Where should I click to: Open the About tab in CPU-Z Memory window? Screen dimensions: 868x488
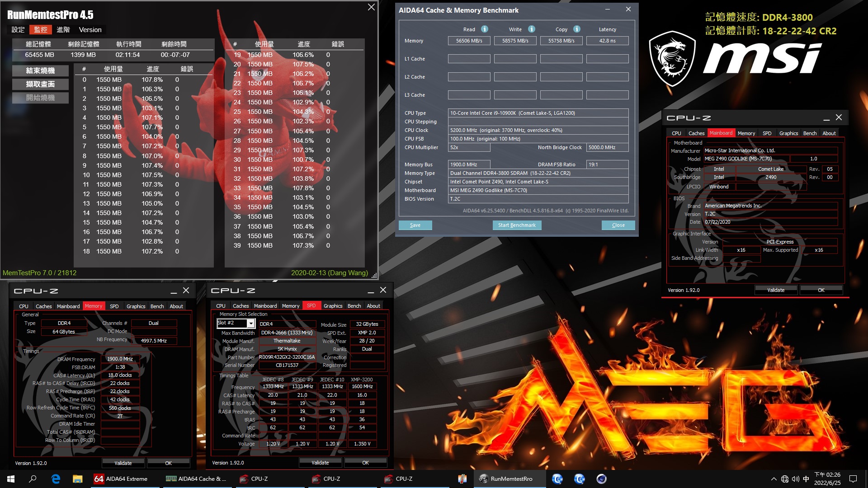pos(176,306)
